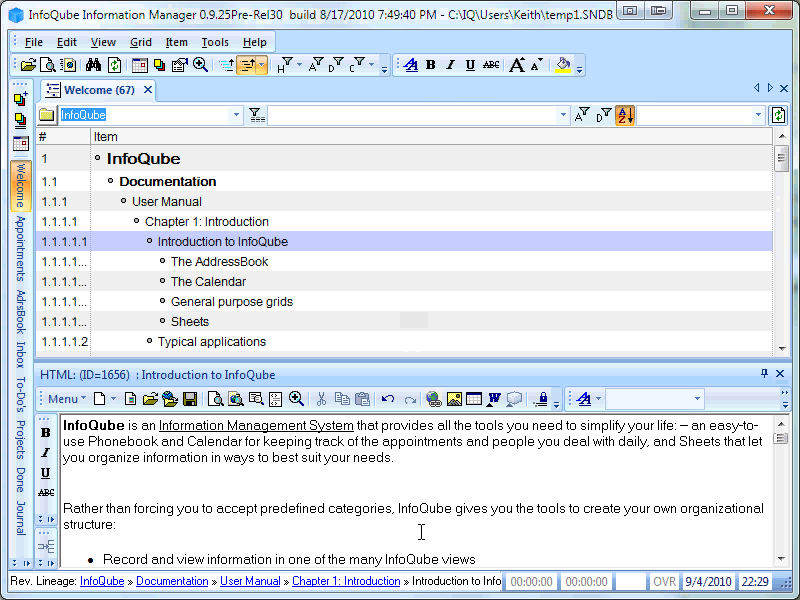Open font dialog from main toolbar
The image size is (800, 600).
(411, 65)
